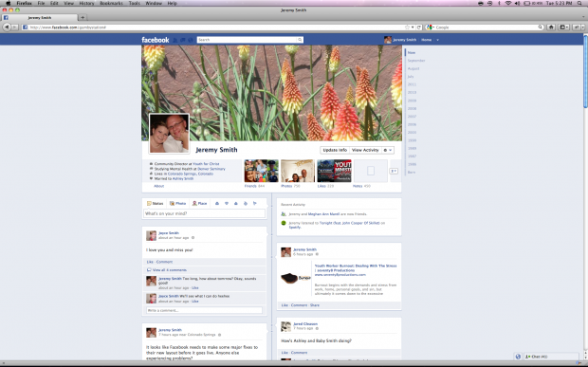Open the Bookmarks menu
Screen dimensions: 588x367
(x=111, y=3)
